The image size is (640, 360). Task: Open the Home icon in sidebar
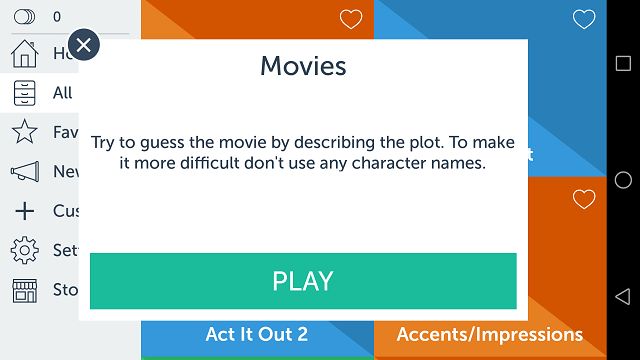(x=24, y=53)
